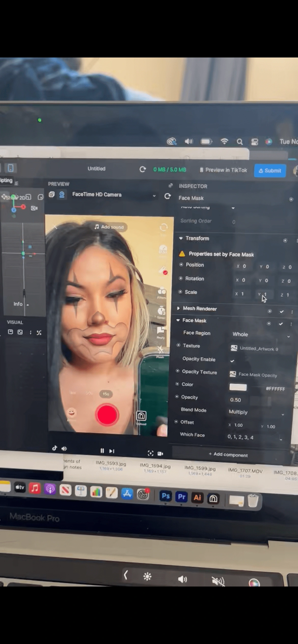Click flip camera icon in preview
This screenshot has width=298, height=644.
pos(164,227)
